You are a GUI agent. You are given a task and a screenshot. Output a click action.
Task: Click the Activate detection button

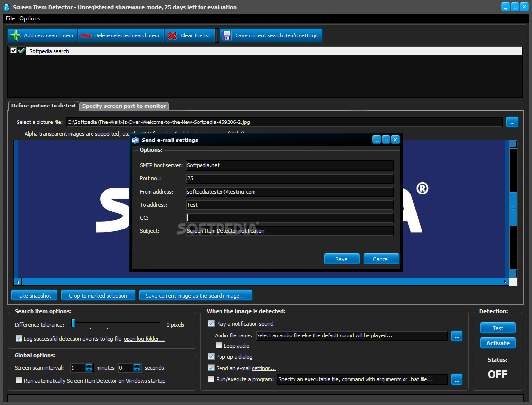(x=498, y=343)
